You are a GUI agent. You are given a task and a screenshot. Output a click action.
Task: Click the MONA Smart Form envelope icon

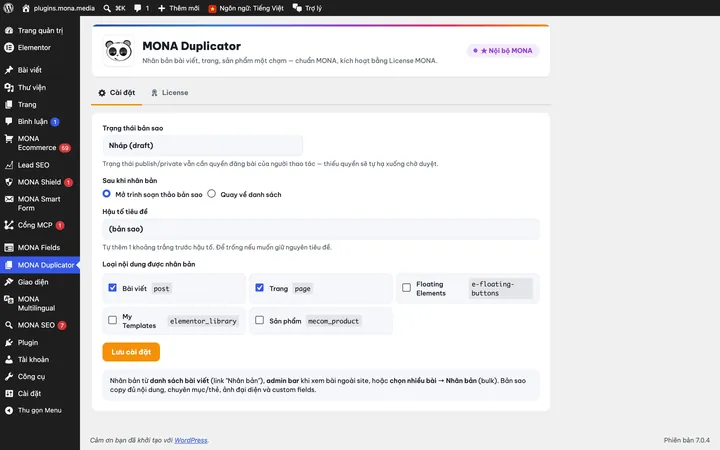(9, 199)
